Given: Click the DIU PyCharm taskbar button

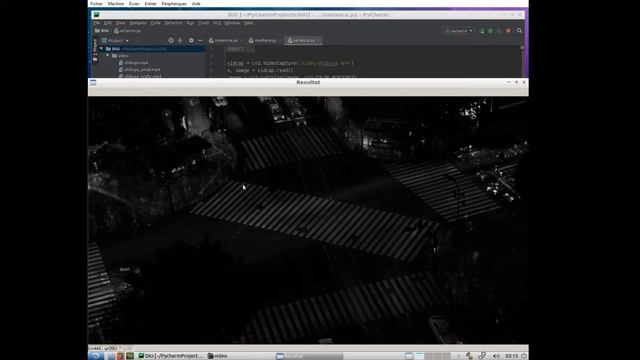Looking at the screenshot, I should coord(171,356).
